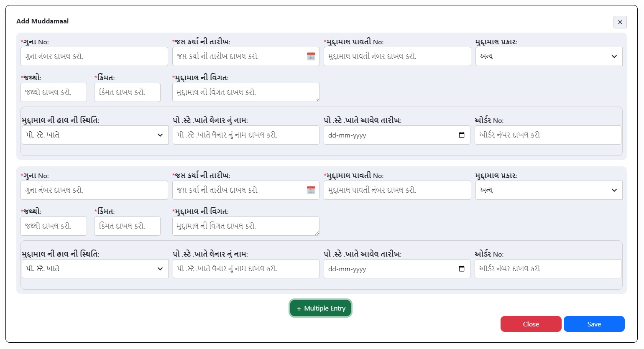Click date picker icon in first police station date
Image resolution: width=644 pixels, height=349 pixels.
(x=461, y=135)
